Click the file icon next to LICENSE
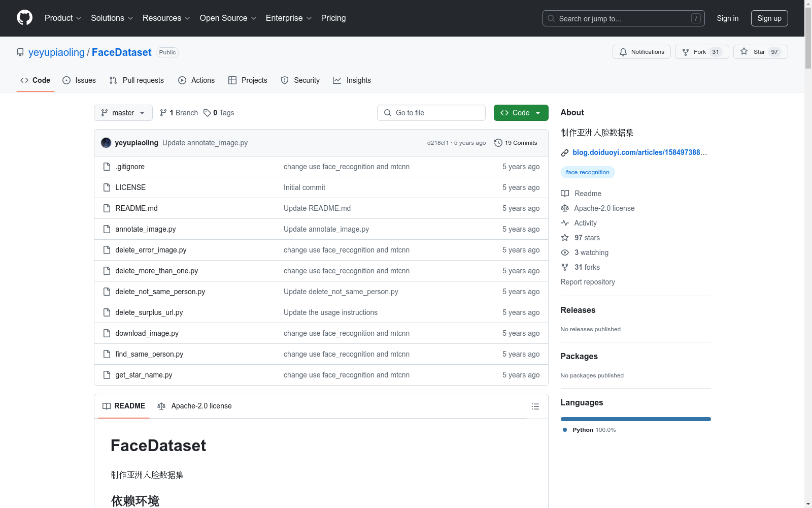The width and height of the screenshot is (812, 508). (x=107, y=187)
